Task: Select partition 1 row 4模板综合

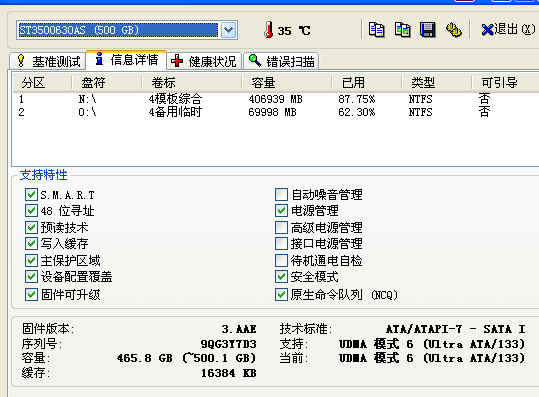Action: click(x=275, y=99)
